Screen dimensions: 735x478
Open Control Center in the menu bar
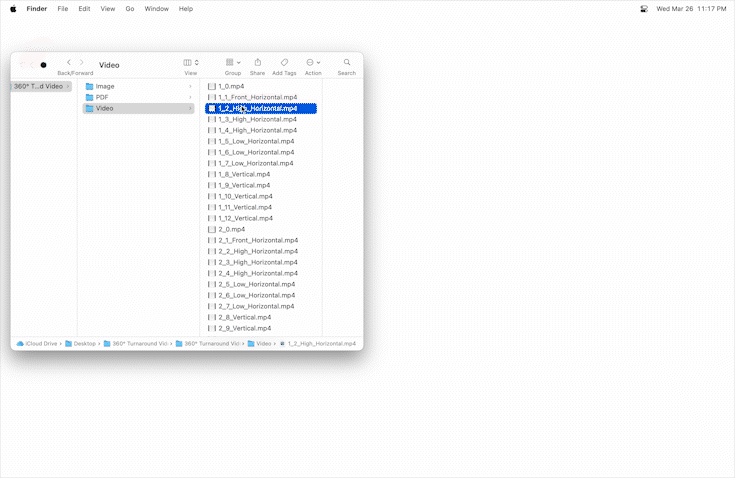644,8
